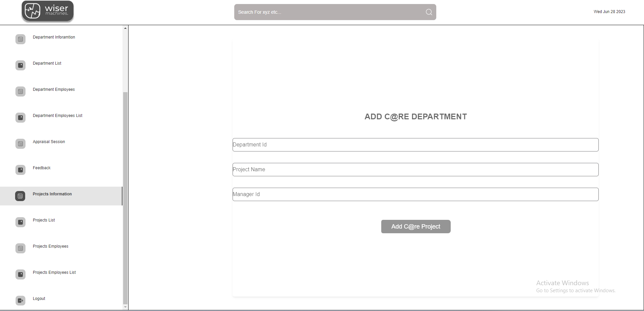Click the Logout label to sign out
The image size is (644, 311).
point(39,299)
